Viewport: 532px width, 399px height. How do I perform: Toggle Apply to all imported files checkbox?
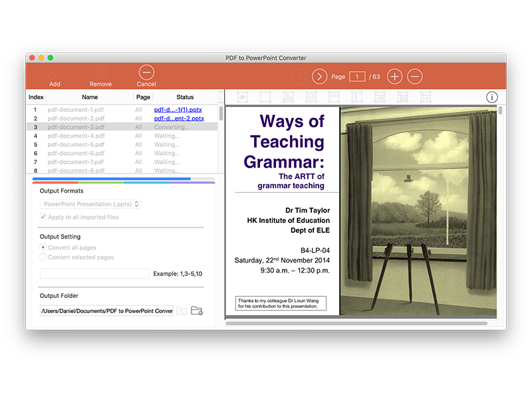[43, 217]
